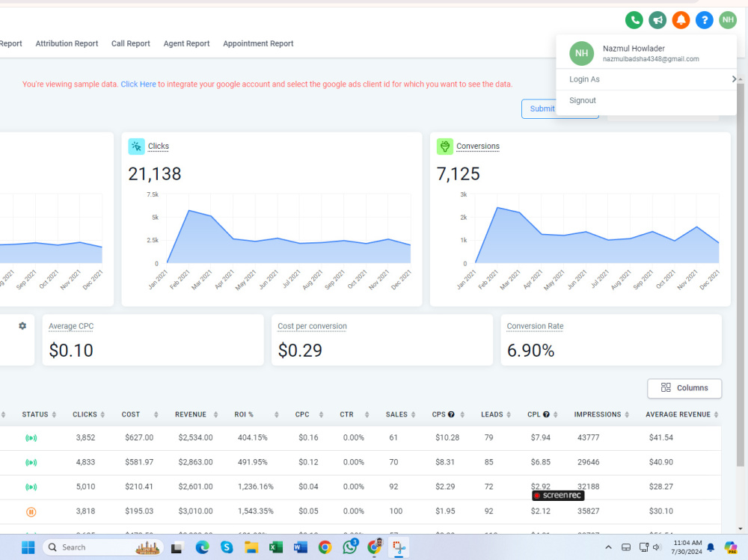Viewport: 748px width, 560px height.
Task: Click the Conversions card funnel icon
Action: coord(444,147)
